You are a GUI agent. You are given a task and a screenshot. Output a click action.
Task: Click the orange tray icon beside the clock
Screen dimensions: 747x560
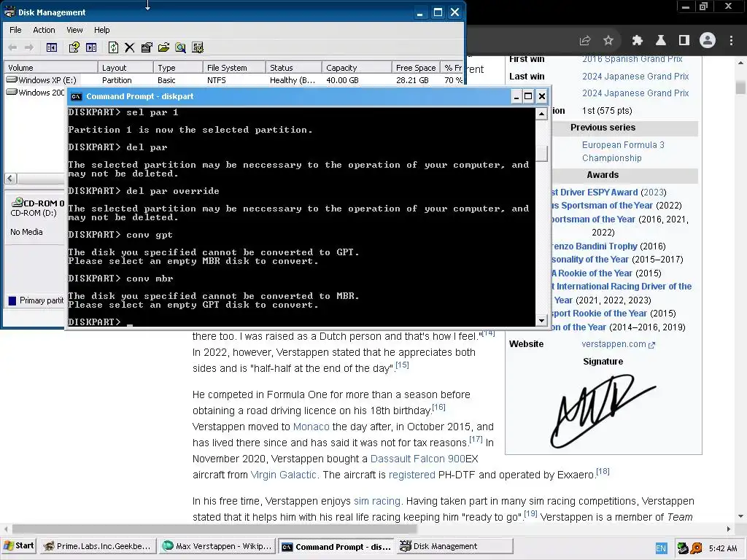point(696,548)
